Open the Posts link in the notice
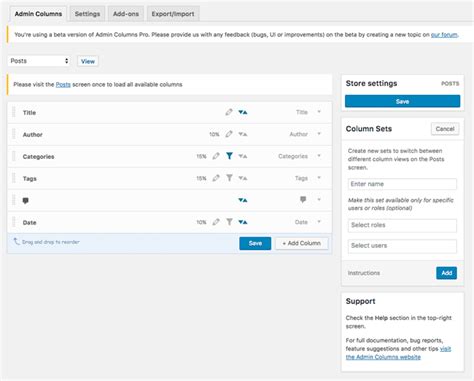 (63, 84)
